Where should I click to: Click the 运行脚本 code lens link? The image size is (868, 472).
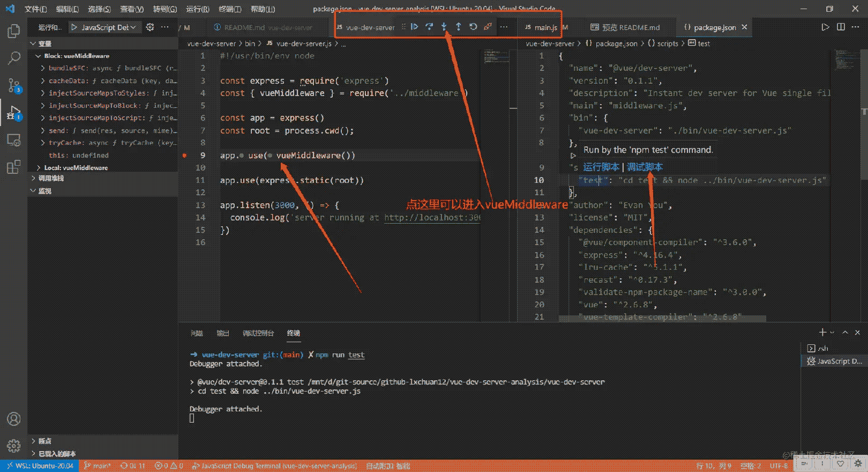click(601, 167)
